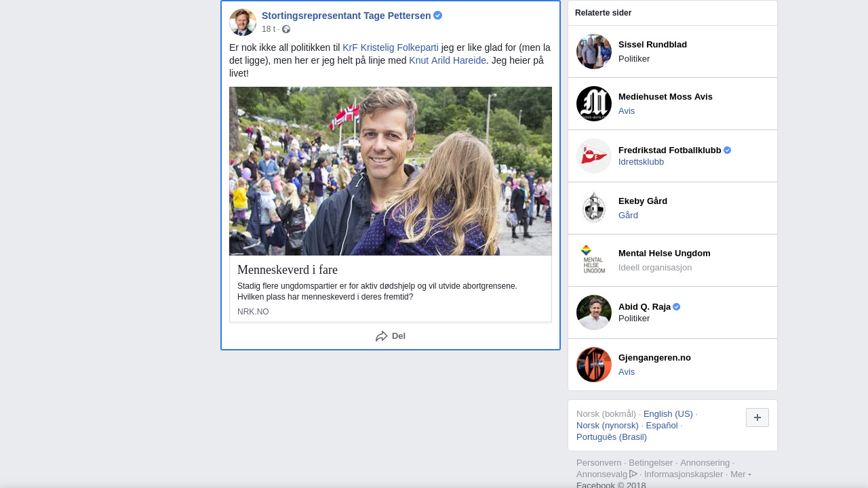Open the KrF Kristelig Folkeparti link

[391, 47]
